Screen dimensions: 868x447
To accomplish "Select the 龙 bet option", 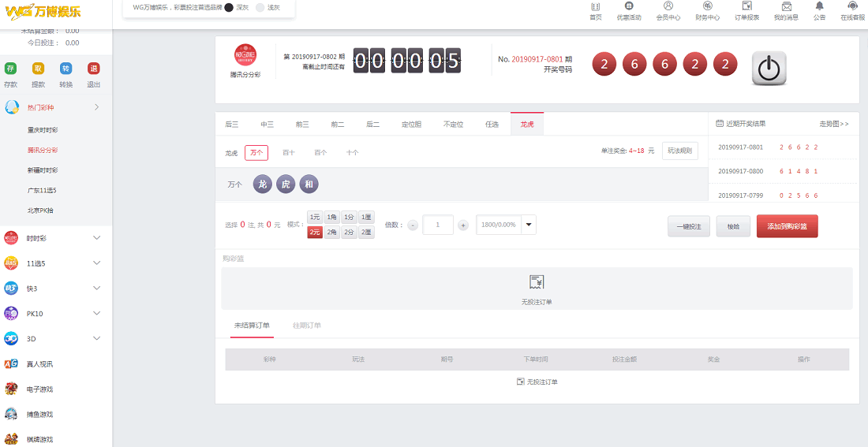I will pyautogui.click(x=262, y=184).
